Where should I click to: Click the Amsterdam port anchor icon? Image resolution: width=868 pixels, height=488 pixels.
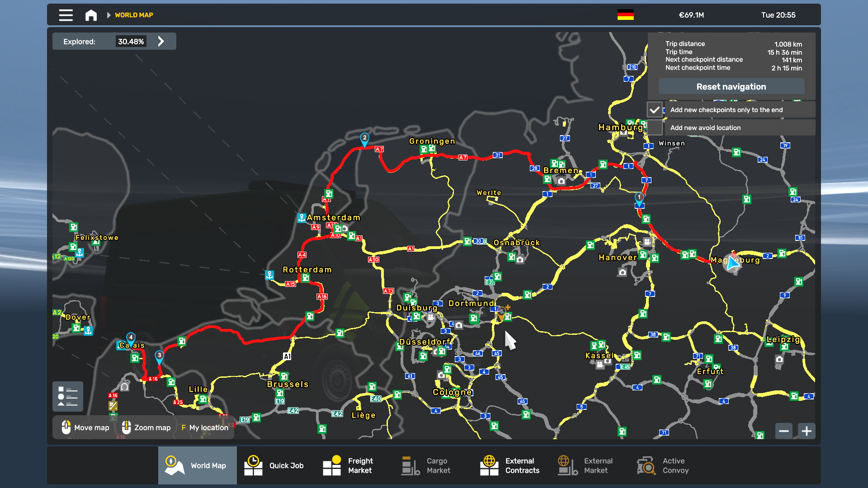302,217
